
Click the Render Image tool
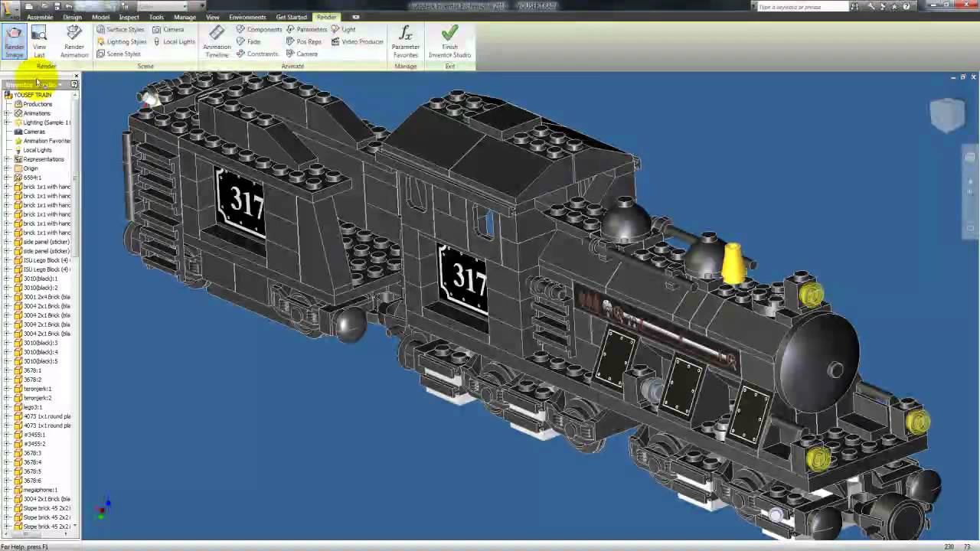click(15, 42)
